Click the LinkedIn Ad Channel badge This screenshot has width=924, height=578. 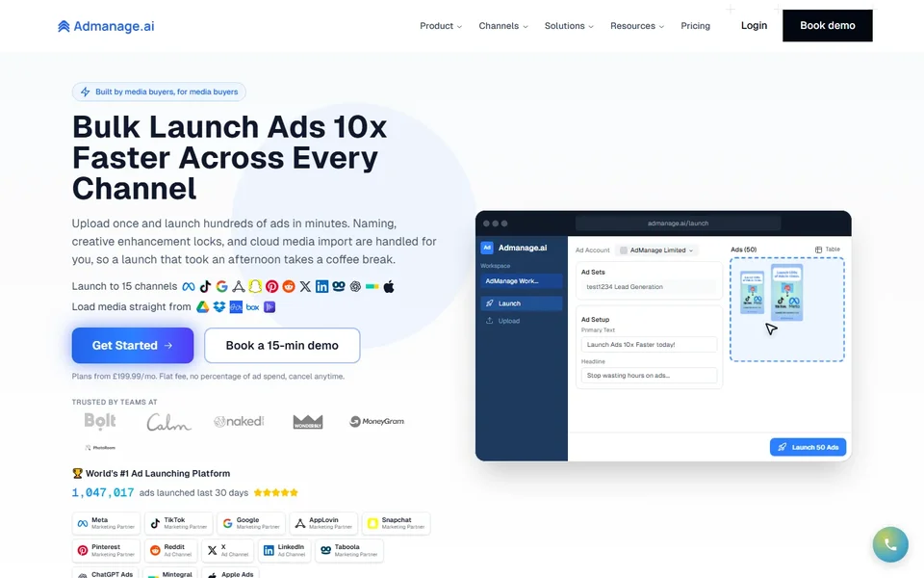tap(285, 550)
